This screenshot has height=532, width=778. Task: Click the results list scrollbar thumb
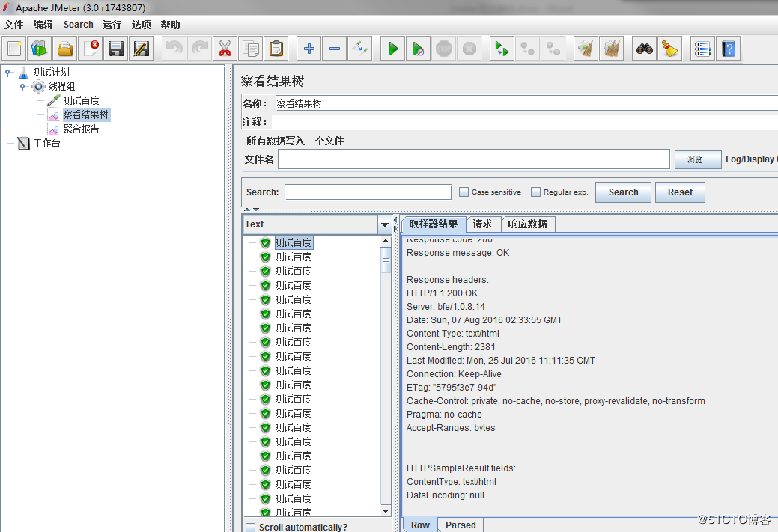[x=386, y=260]
